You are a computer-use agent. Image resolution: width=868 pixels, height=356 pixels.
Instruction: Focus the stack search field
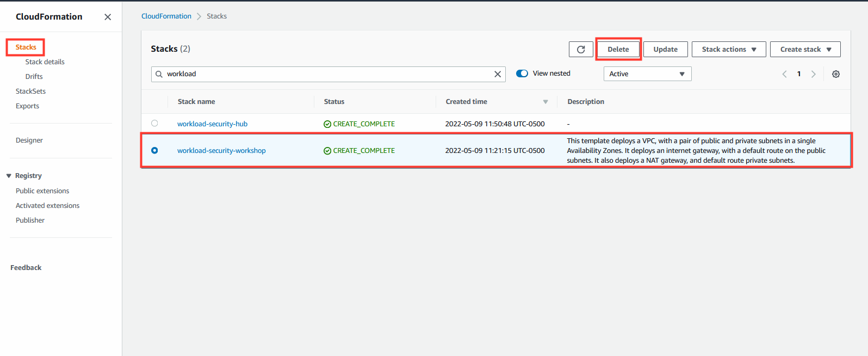(328, 74)
